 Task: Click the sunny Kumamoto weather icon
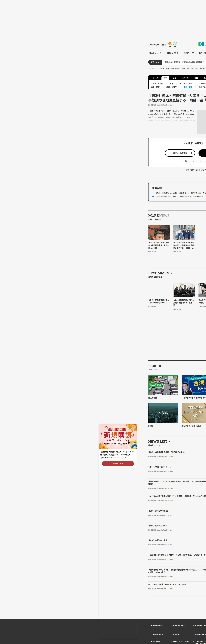tap(170, 43)
